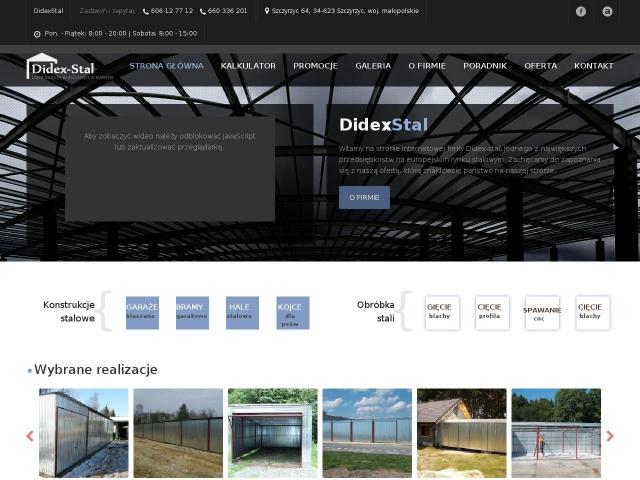Image resolution: width=640 pixels, height=480 pixels.
Task: Click the Szczyrzyc 64 address text
Action: [345, 11]
